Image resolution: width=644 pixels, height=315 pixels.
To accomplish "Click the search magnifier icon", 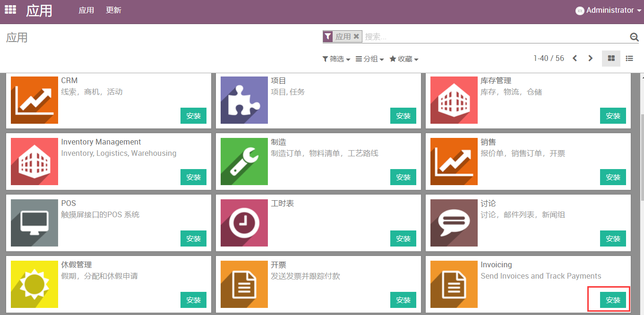I will pyautogui.click(x=634, y=37).
